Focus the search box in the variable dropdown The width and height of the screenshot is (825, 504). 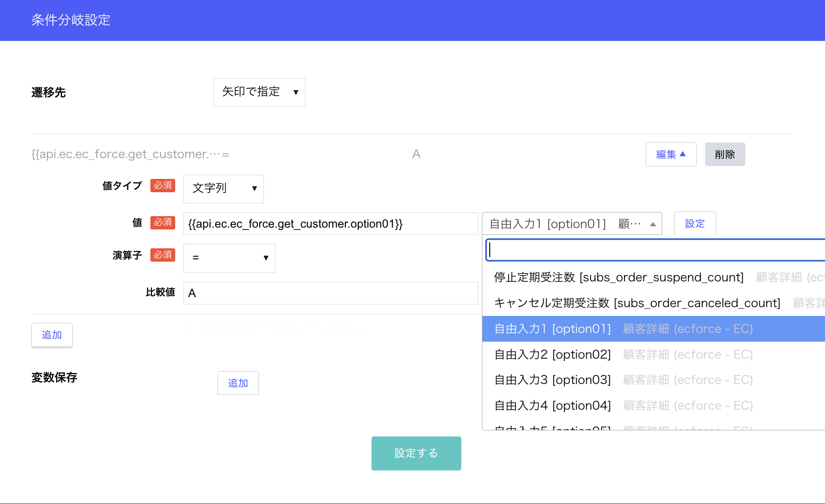pyautogui.click(x=655, y=250)
